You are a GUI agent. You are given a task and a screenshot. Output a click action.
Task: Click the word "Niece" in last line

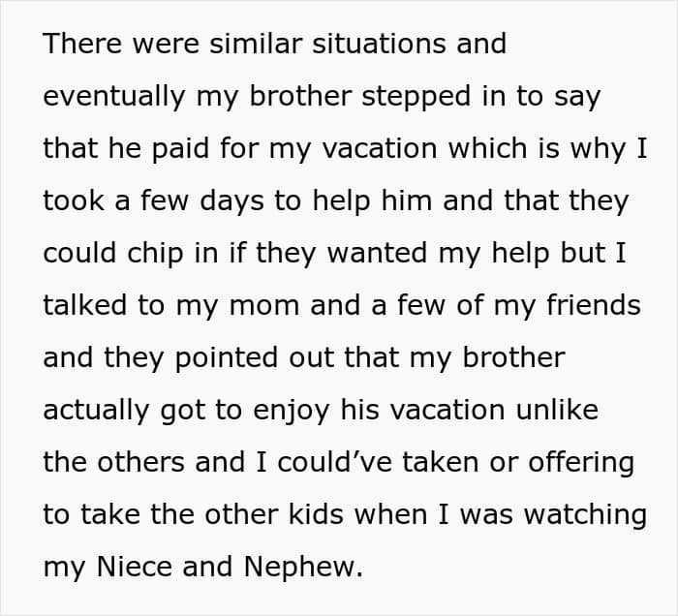[135, 567]
